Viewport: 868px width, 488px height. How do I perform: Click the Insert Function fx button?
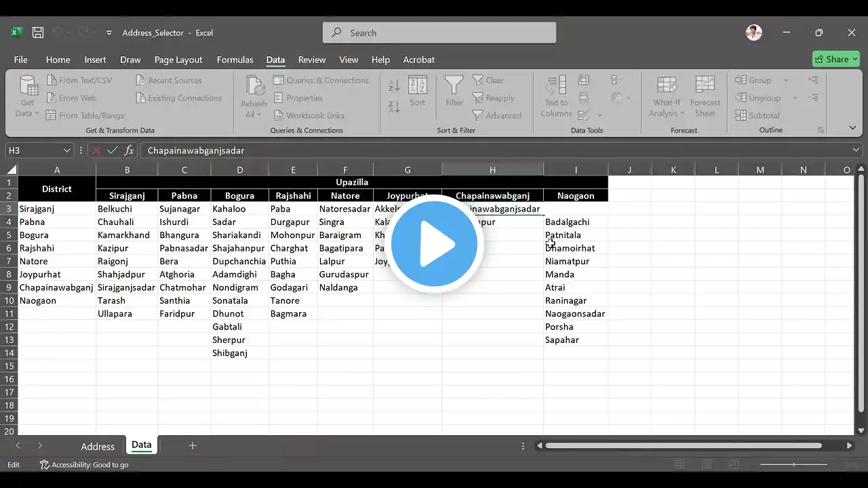pos(129,150)
